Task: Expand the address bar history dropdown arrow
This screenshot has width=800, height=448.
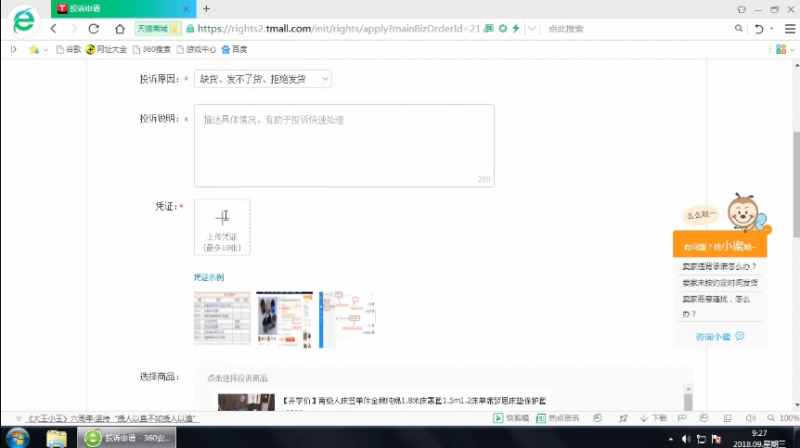Action: coord(532,29)
